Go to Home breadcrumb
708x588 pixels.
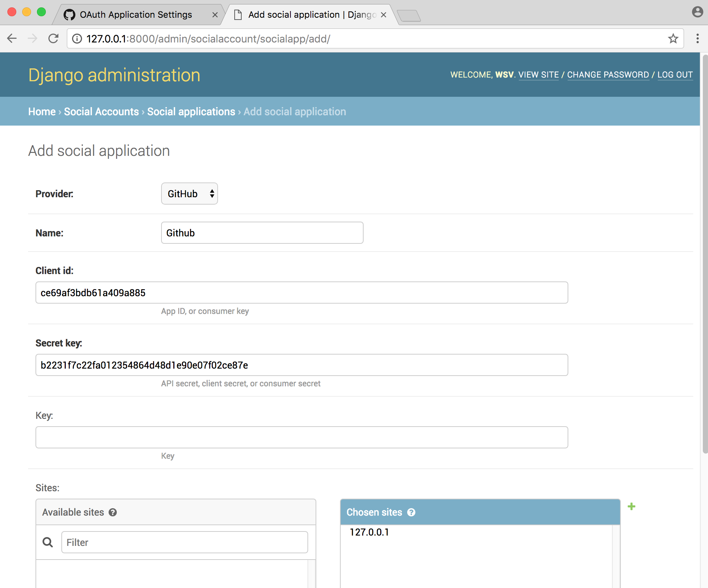(42, 112)
